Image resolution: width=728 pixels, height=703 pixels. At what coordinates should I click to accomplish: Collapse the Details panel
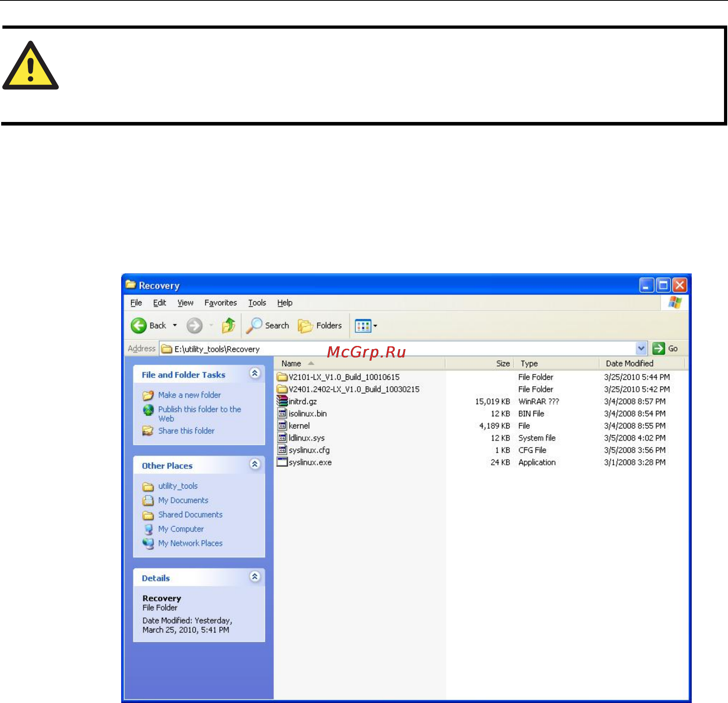click(255, 577)
